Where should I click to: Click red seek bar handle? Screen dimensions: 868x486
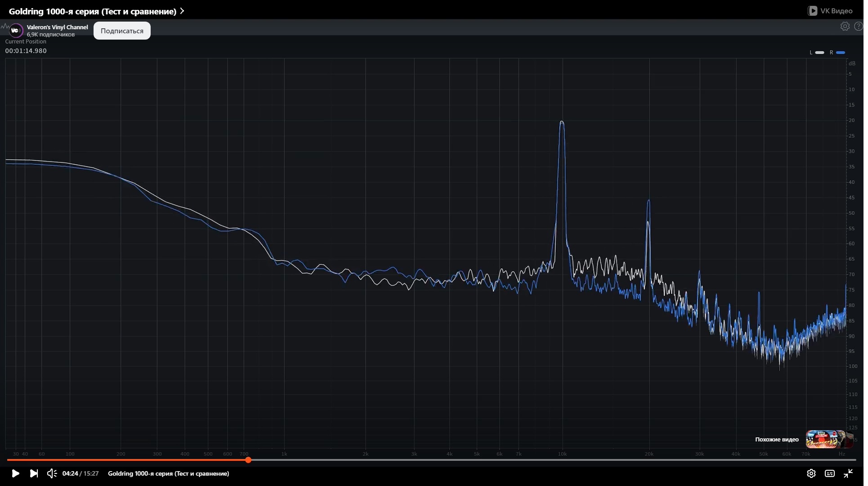click(x=248, y=460)
